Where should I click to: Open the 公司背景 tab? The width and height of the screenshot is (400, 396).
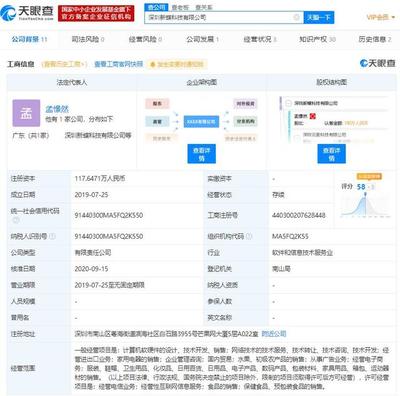coord(29,39)
